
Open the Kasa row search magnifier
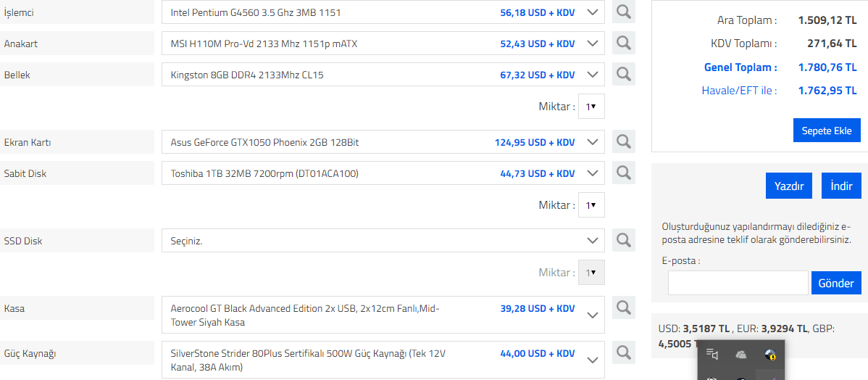pos(623,308)
